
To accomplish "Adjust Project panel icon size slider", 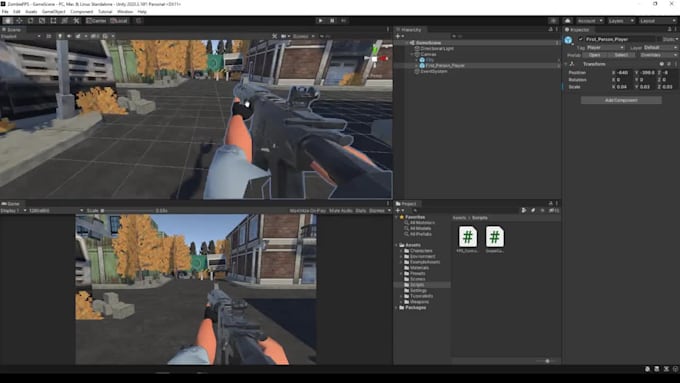I will click(547, 361).
